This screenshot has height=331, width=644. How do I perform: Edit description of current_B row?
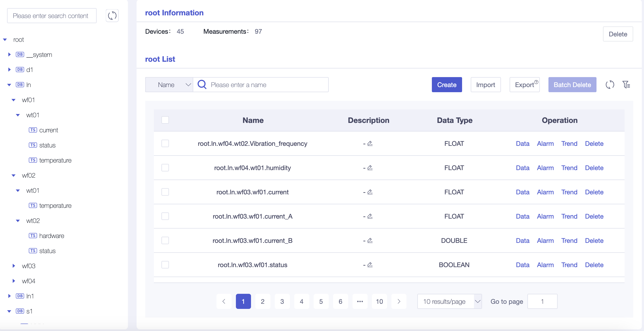370,240
